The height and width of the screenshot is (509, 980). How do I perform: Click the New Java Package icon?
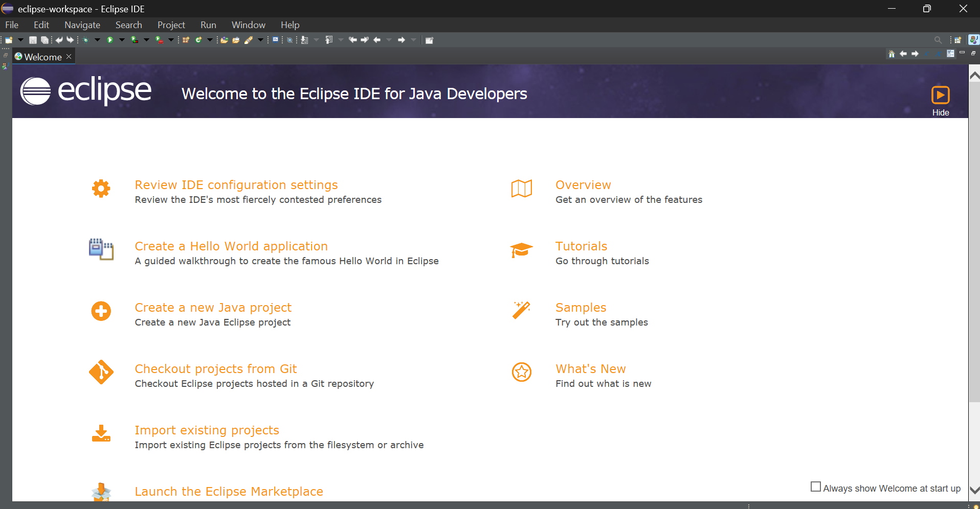[x=186, y=40]
